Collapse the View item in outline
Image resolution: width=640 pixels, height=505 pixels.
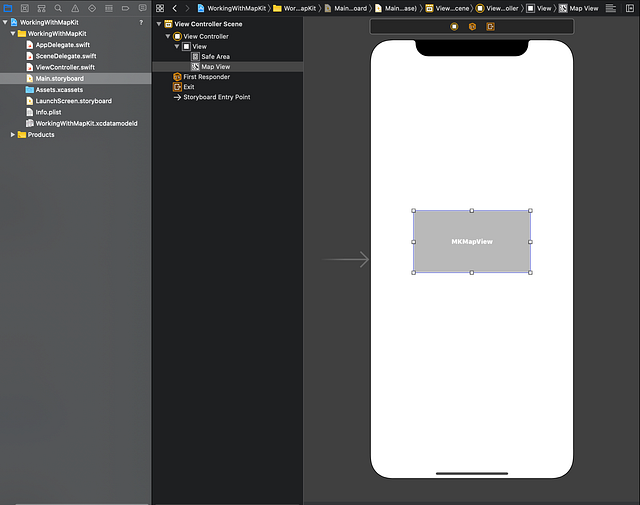[177, 47]
